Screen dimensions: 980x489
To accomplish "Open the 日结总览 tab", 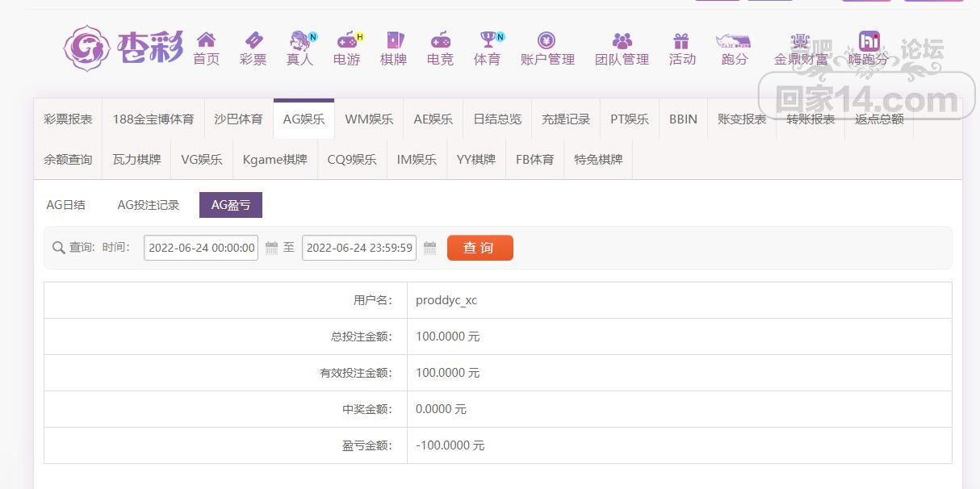I will [x=497, y=119].
